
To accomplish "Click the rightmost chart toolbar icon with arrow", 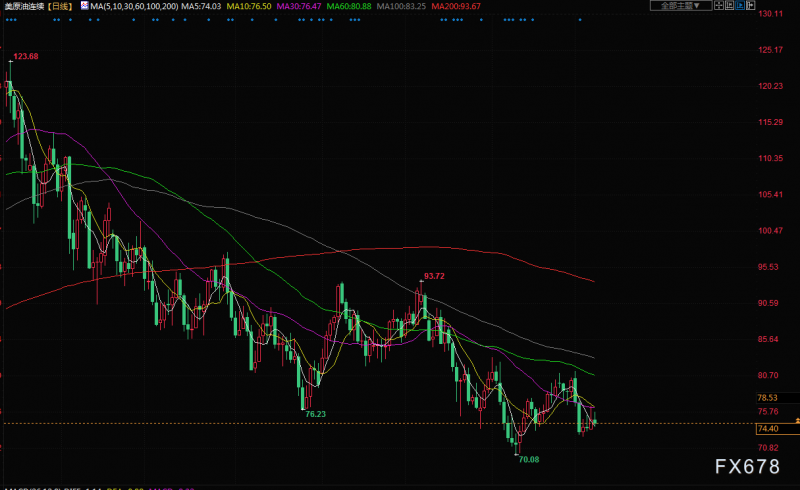I will (x=751, y=6).
